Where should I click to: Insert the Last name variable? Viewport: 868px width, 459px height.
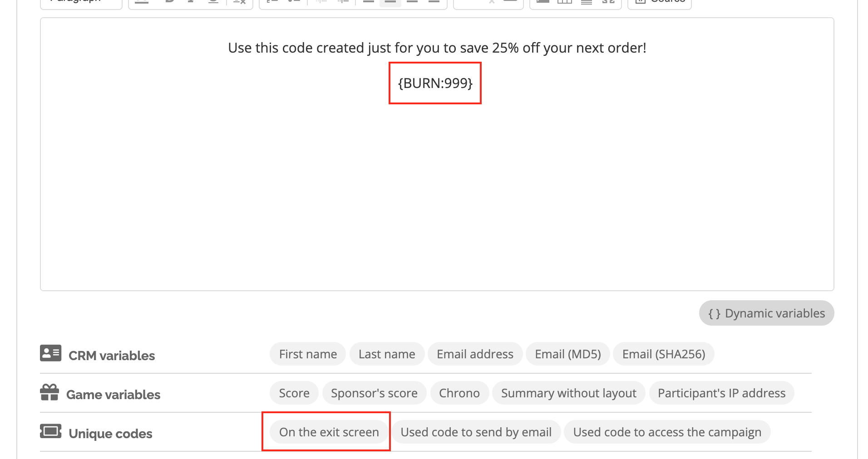[387, 354]
